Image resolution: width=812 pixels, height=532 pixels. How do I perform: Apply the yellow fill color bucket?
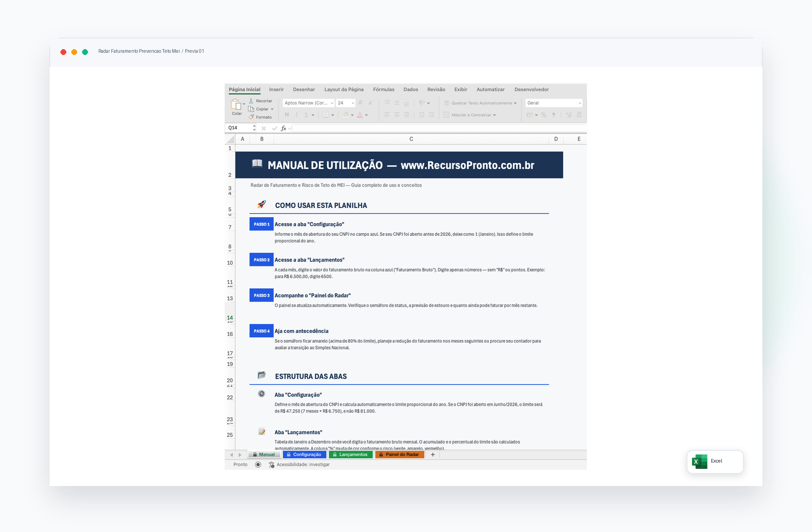pos(346,115)
